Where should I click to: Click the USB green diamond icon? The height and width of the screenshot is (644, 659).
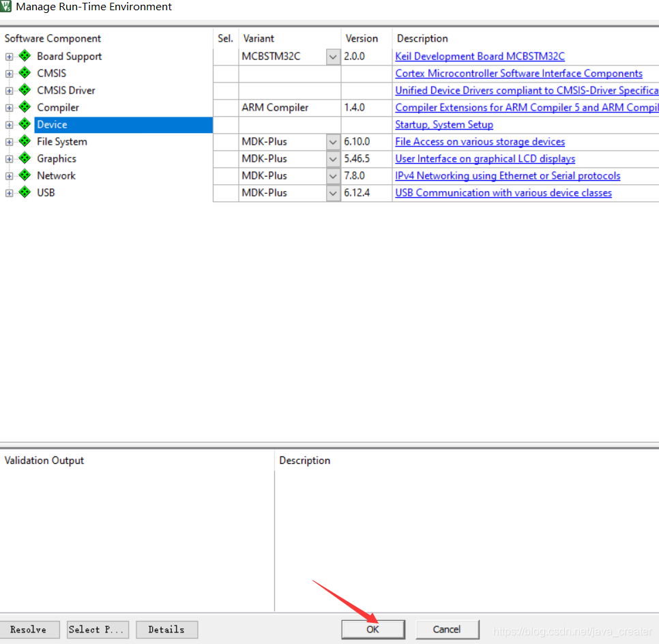click(25, 192)
